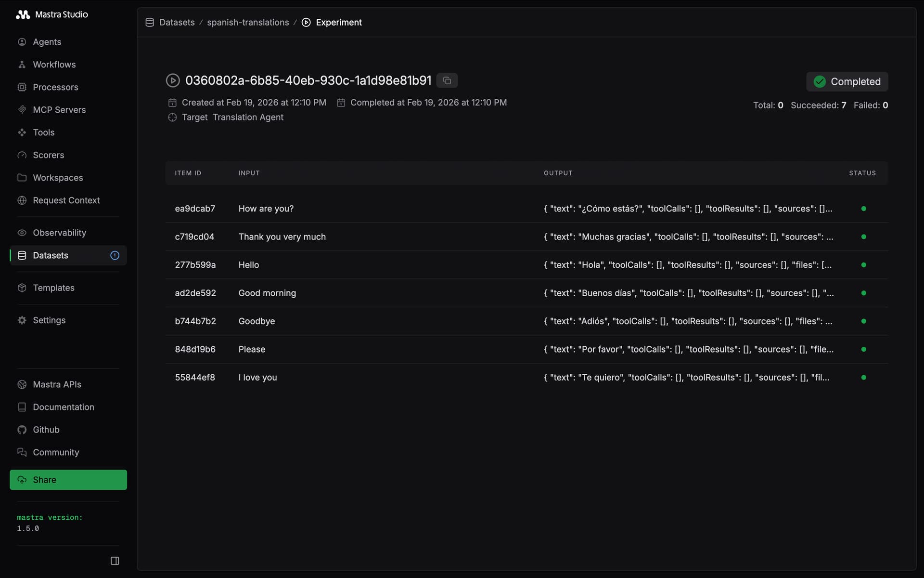The height and width of the screenshot is (578, 924).
Task: Open the Settings gear item
Action: [49, 320]
